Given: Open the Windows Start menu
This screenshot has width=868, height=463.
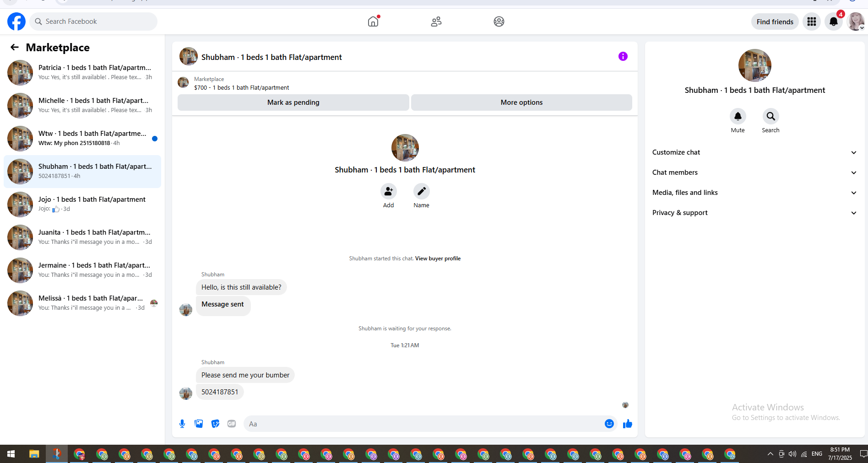Looking at the screenshot, I should pos(11,454).
